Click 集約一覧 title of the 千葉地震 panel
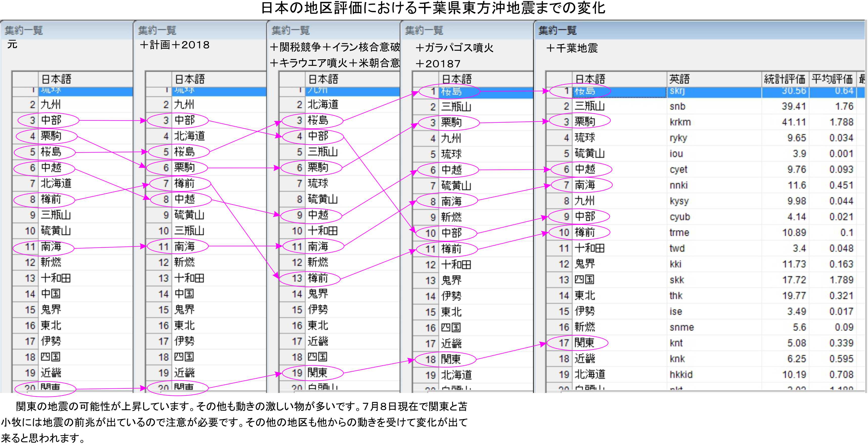 [557, 31]
